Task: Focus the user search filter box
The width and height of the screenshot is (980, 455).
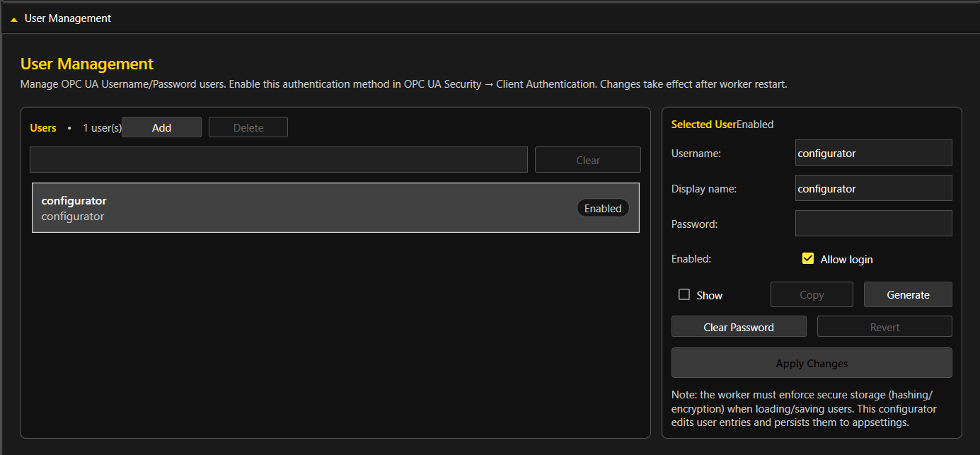Action: [x=278, y=160]
